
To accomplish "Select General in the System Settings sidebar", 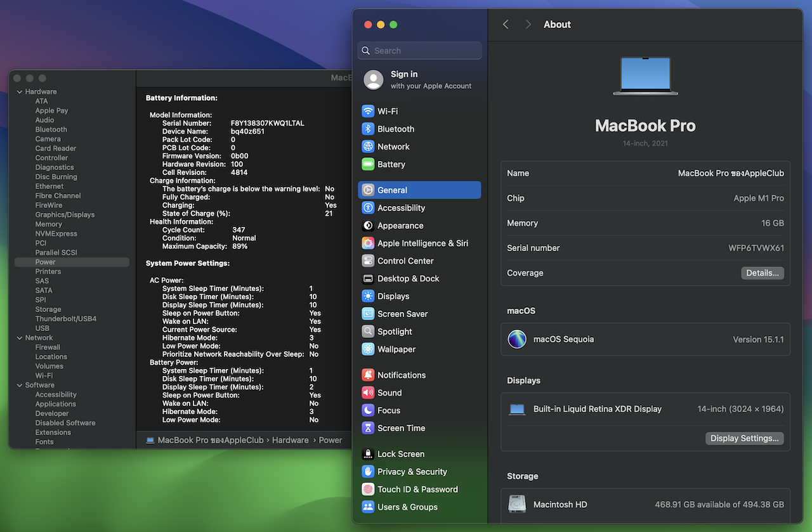I will [x=419, y=190].
